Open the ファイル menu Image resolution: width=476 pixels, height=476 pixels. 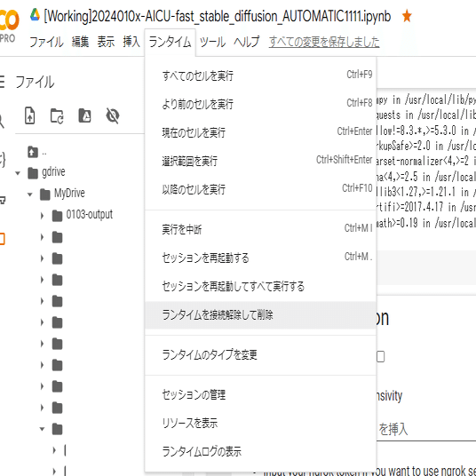click(46, 42)
